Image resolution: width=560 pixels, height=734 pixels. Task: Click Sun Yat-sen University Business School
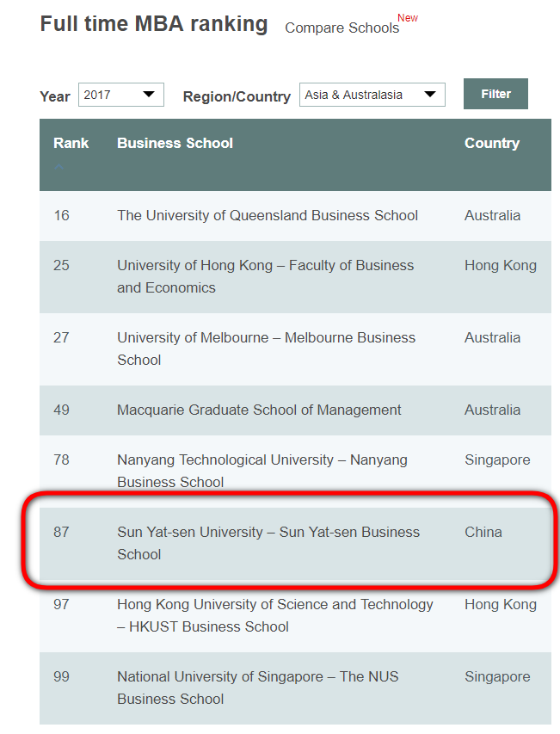[x=268, y=543]
